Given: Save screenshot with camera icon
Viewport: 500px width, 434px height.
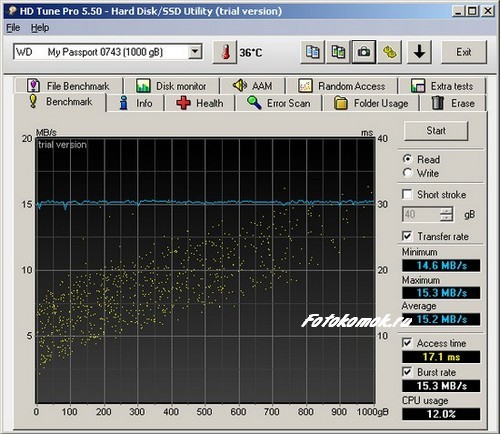Looking at the screenshot, I should (x=364, y=52).
